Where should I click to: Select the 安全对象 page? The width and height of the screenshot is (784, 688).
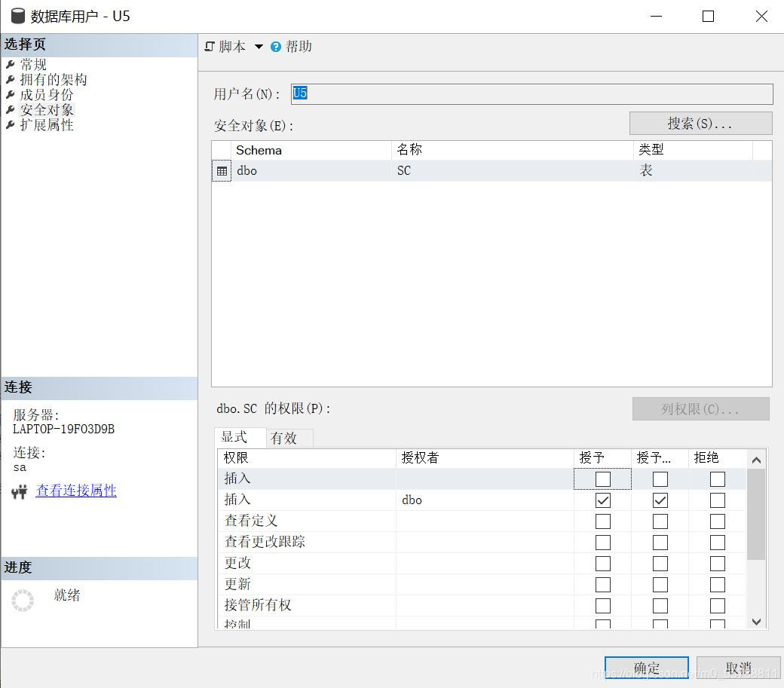coord(47,109)
